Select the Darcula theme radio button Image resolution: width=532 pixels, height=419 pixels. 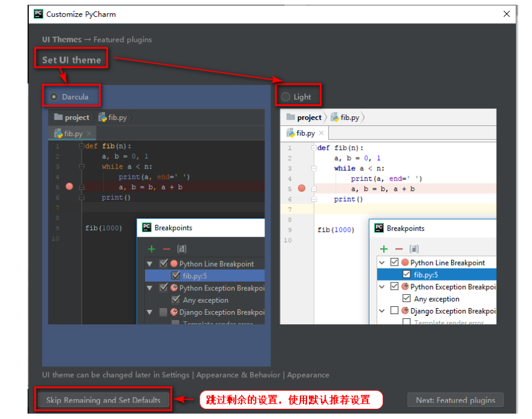(54, 97)
